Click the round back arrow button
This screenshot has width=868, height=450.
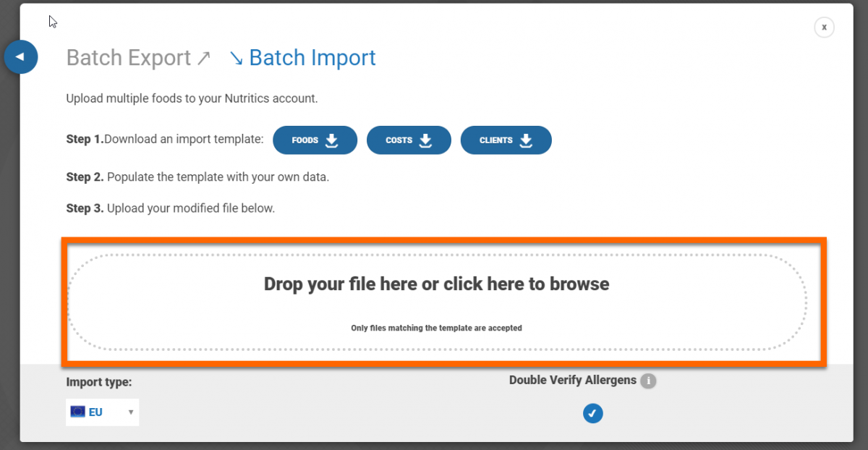pos(20,56)
